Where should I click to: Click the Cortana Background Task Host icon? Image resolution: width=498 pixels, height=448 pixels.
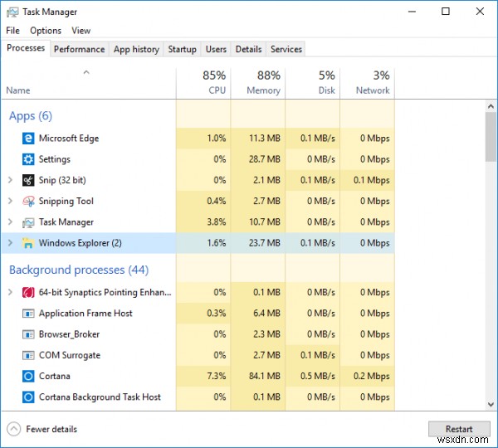click(28, 397)
